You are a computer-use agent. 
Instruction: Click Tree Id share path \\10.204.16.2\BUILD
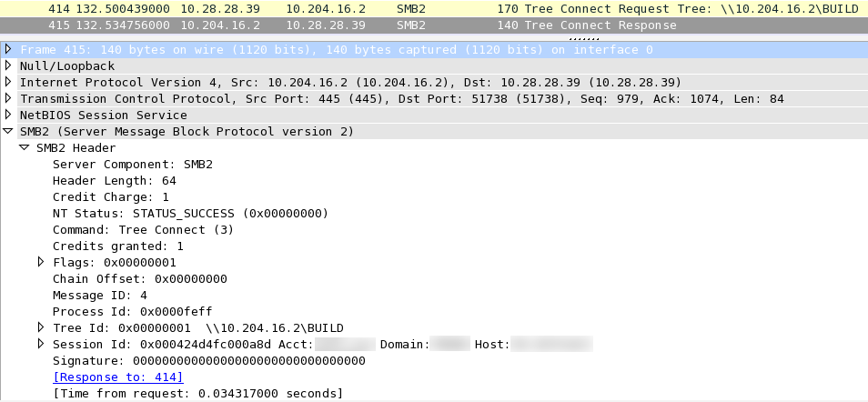[275, 327]
